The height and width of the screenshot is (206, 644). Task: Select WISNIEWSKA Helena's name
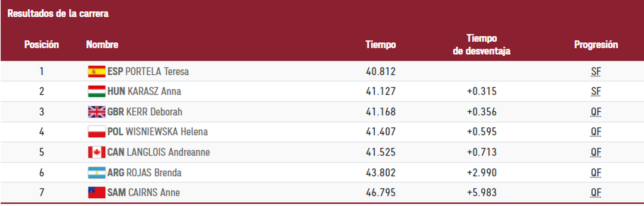click(167, 132)
